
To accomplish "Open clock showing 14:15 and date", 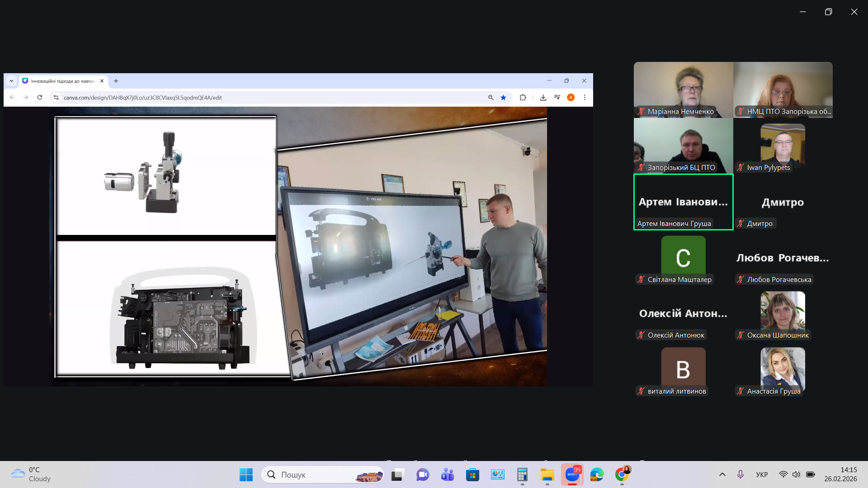I will pos(840,474).
